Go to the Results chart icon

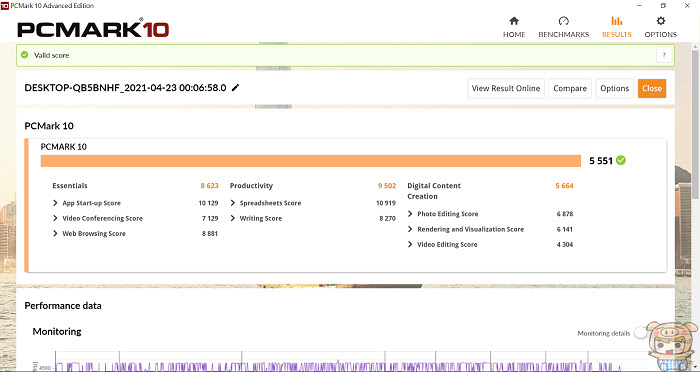pyautogui.click(x=617, y=21)
